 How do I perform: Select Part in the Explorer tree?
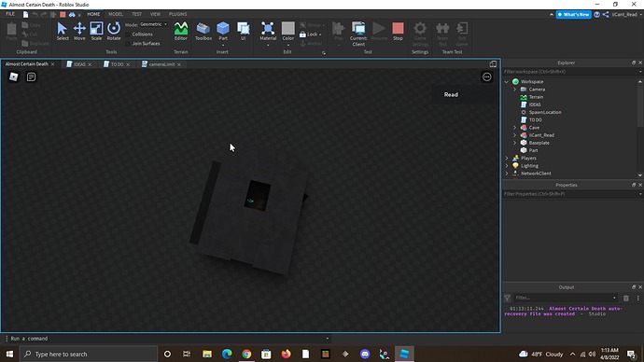coord(533,150)
